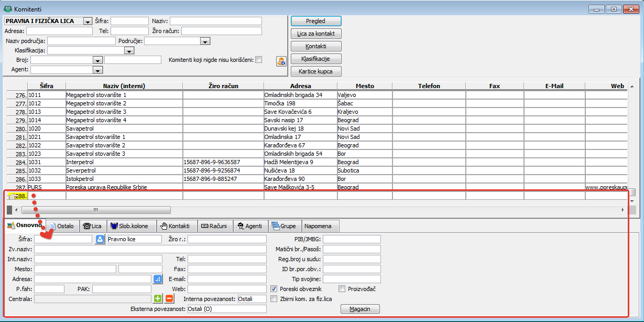Enable the Proizvođač checkbox
The image size is (644, 322).
pyautogui.click(x=342, y=289)
